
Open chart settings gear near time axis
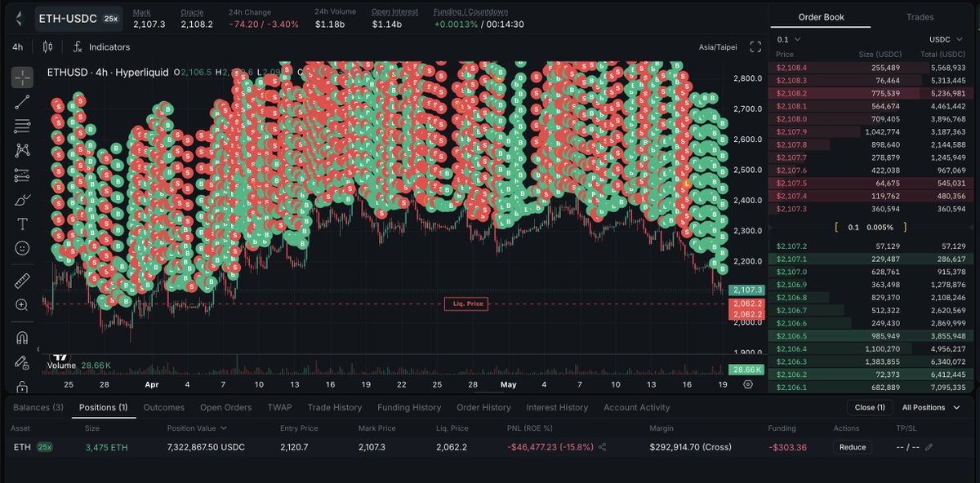(748, 384)
